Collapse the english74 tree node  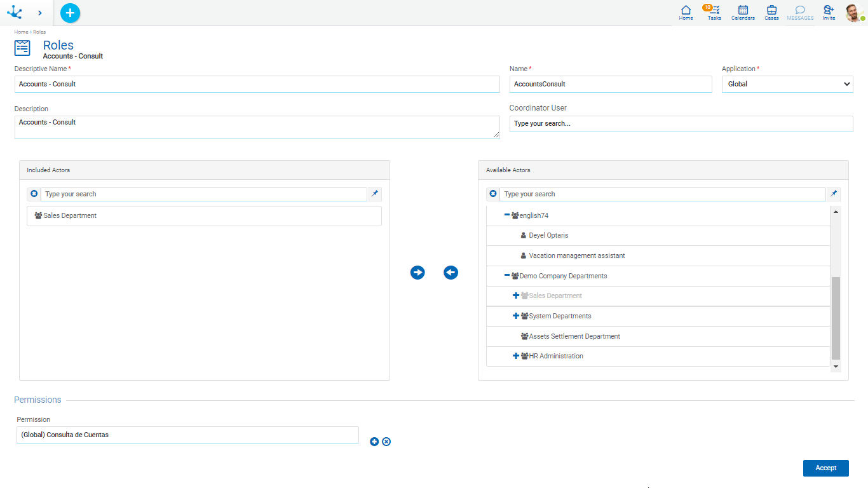507,215
